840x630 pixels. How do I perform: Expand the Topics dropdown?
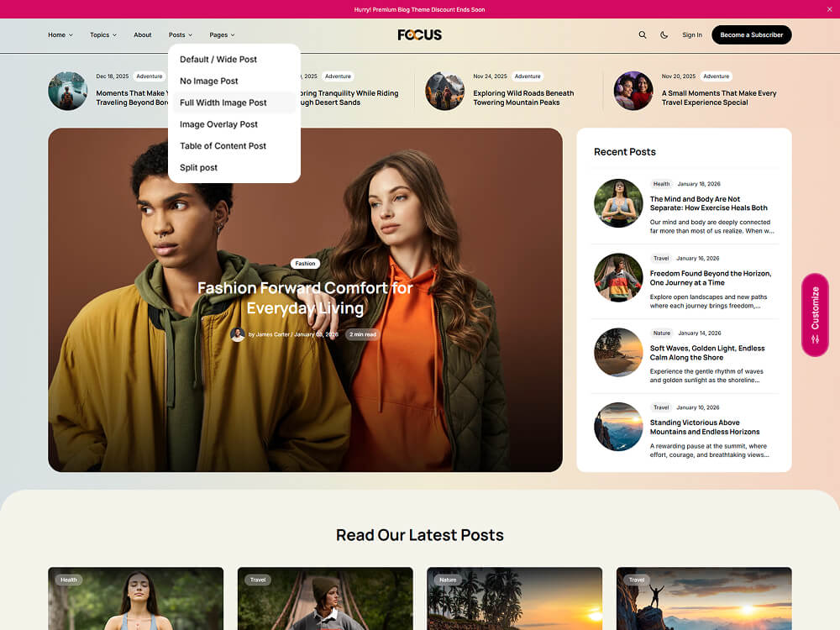pyautogui.click(x=102, y=35)
